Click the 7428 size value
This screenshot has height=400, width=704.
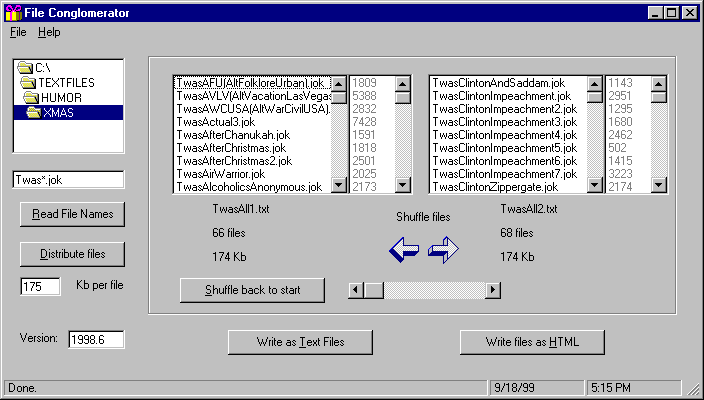[364, 122]
